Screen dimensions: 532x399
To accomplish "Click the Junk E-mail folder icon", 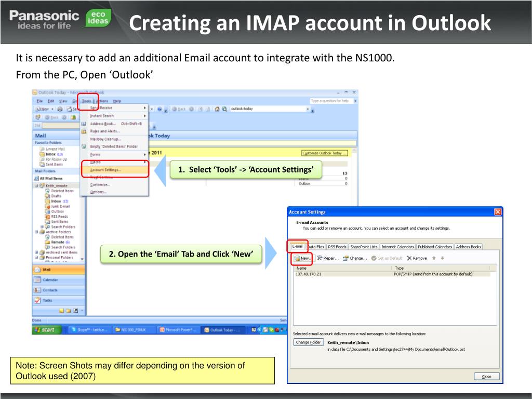I will [x=47, y=206].
